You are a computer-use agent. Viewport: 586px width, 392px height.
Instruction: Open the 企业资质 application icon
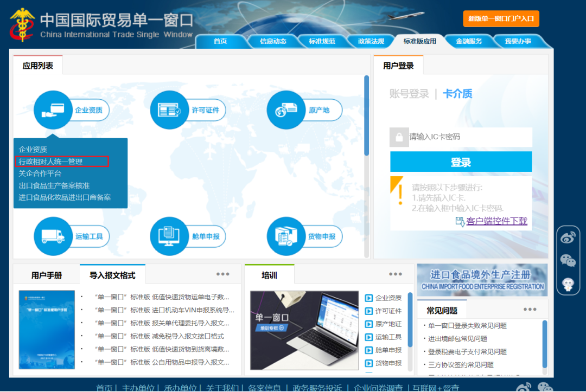point(53,110)
